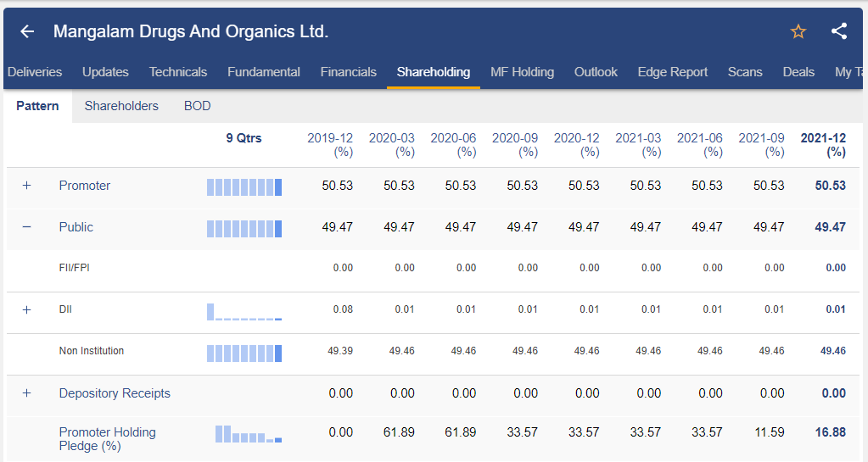Click Public value 49.47 for 2021-12
The image size is (868, 462).
(831, 227)
